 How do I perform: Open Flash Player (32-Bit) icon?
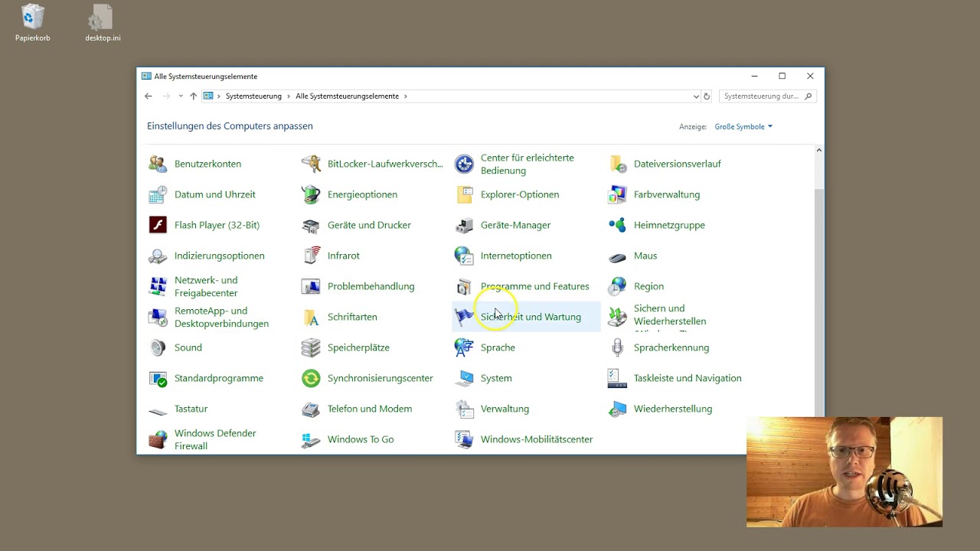[158, 225]
